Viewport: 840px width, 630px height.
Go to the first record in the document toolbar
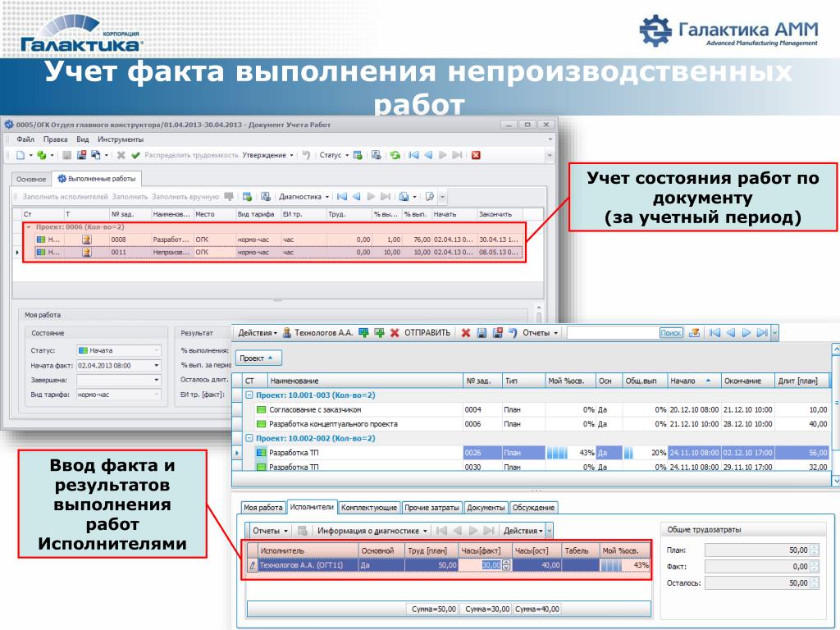click(413, 155)
